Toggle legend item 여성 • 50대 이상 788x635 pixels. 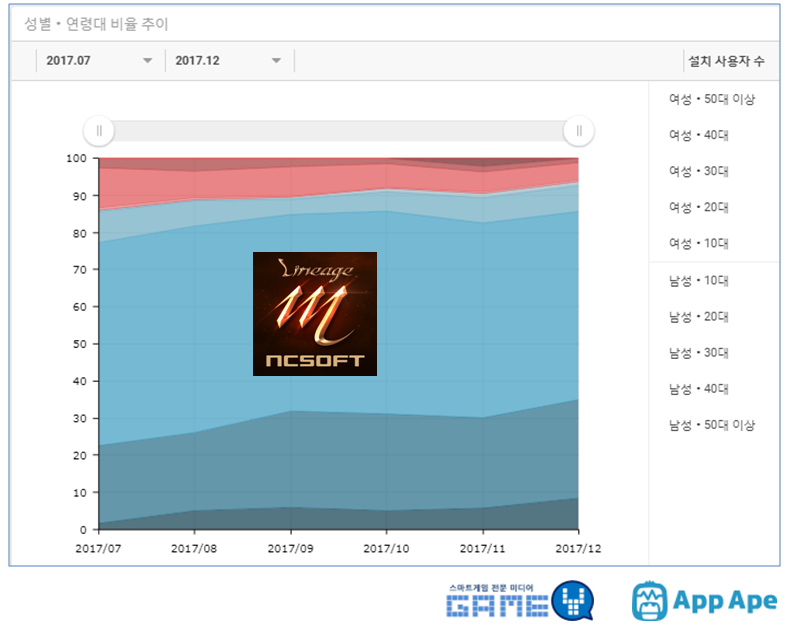(712, 99)
